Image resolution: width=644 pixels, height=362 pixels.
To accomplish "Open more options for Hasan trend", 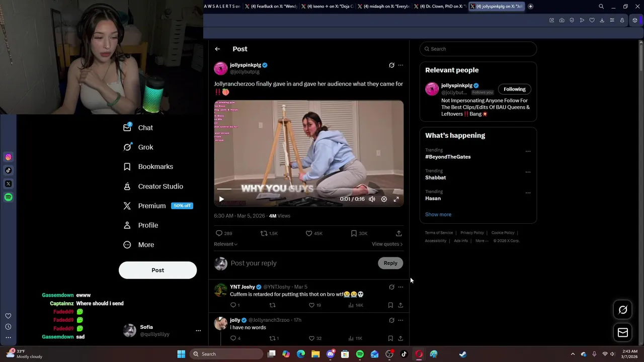I will pos(528,193).
